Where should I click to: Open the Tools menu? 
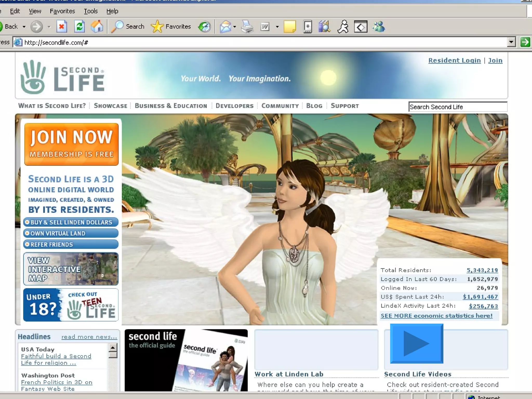pos(91,11)
